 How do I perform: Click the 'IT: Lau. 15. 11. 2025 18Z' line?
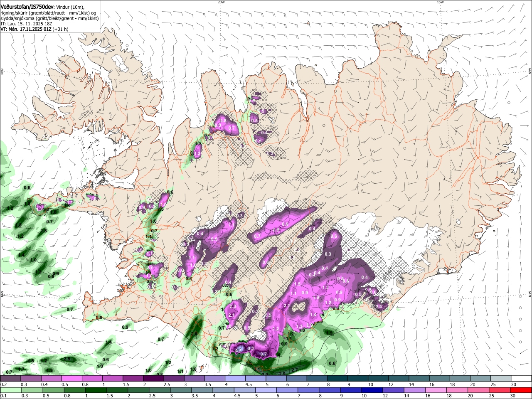(x=27, y=24)
